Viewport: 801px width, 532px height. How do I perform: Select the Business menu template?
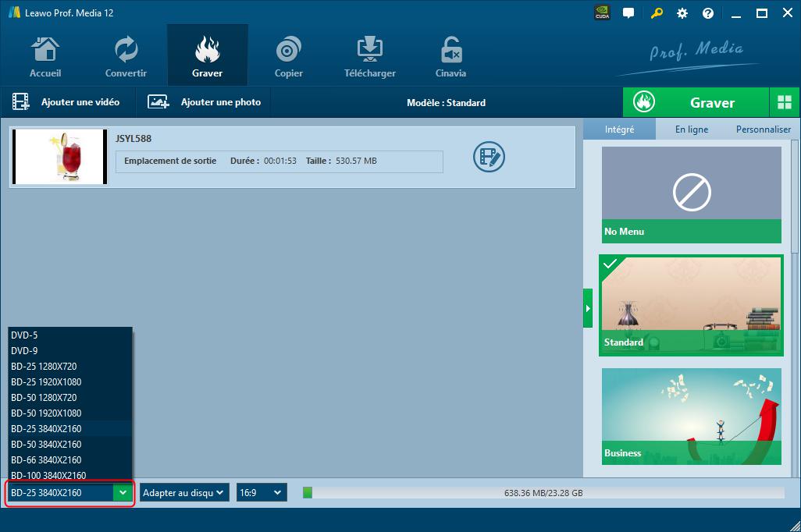pyautogui.click(x=692, y=417)
